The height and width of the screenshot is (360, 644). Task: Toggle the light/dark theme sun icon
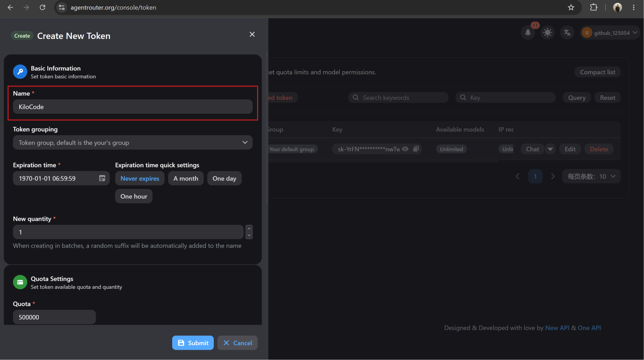click(x=547, y=33)
